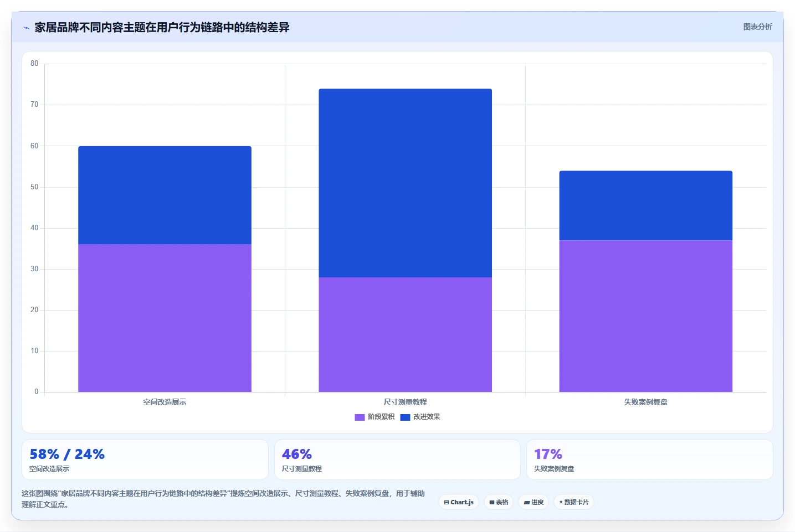Click the chart icon beside the title

pos(26,28)
